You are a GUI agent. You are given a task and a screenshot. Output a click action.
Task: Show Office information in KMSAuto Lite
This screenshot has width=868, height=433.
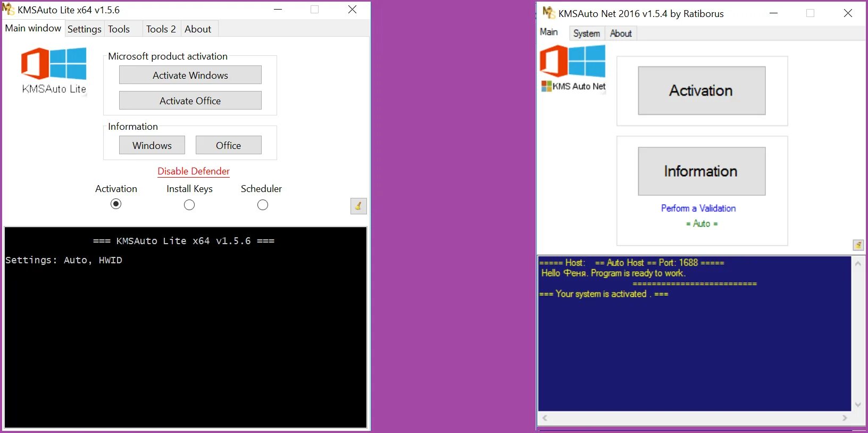coord(229,145)
